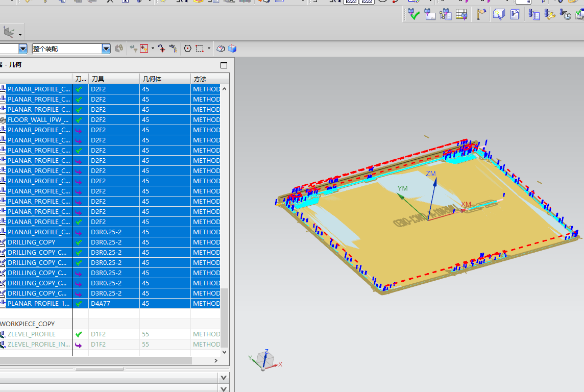Expand the first collapsed panel below navigator
This screenshot has width=584, height=392.
[223, 378]
